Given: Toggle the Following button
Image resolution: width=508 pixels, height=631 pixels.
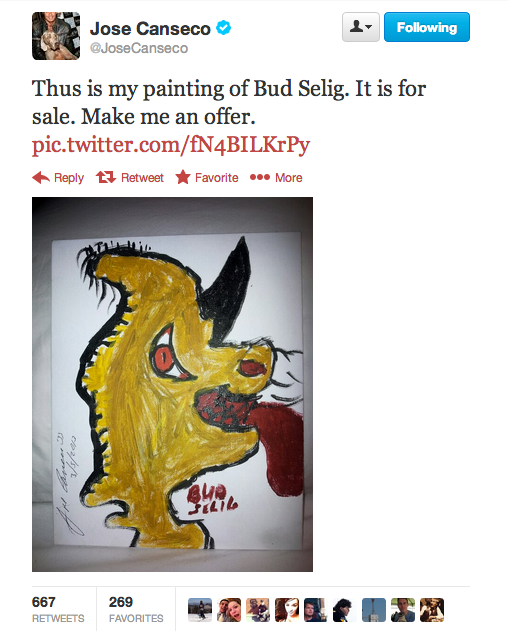Looking at the screenshot, I should 427,27.
